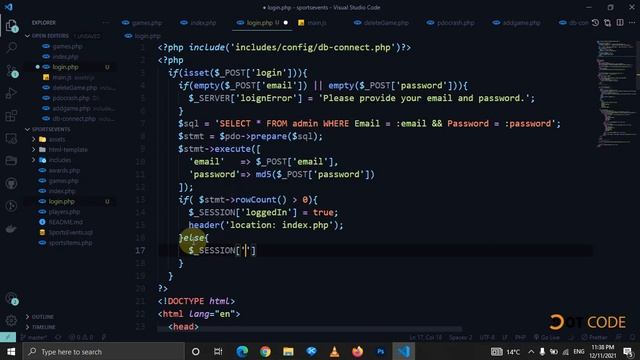This screenshot has height=360, width=640.
Task: Open Explorer panel more actions ellipsis
Action: 106,23
